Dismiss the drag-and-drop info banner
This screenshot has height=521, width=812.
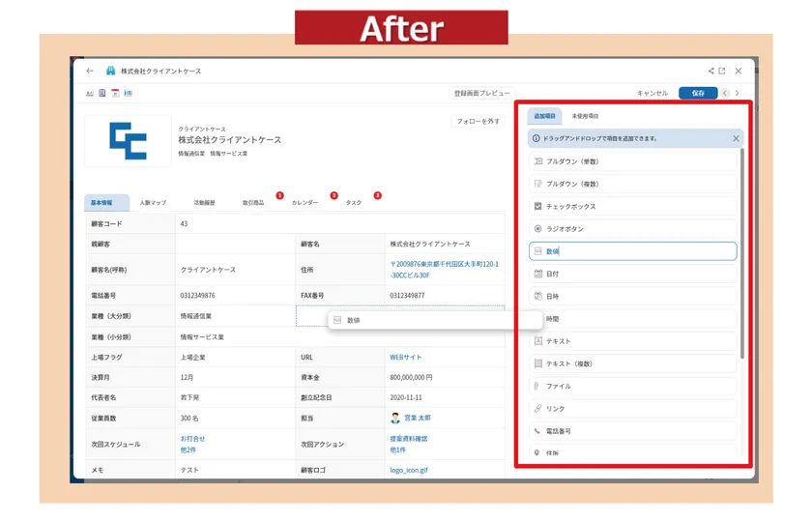(736, 139)
